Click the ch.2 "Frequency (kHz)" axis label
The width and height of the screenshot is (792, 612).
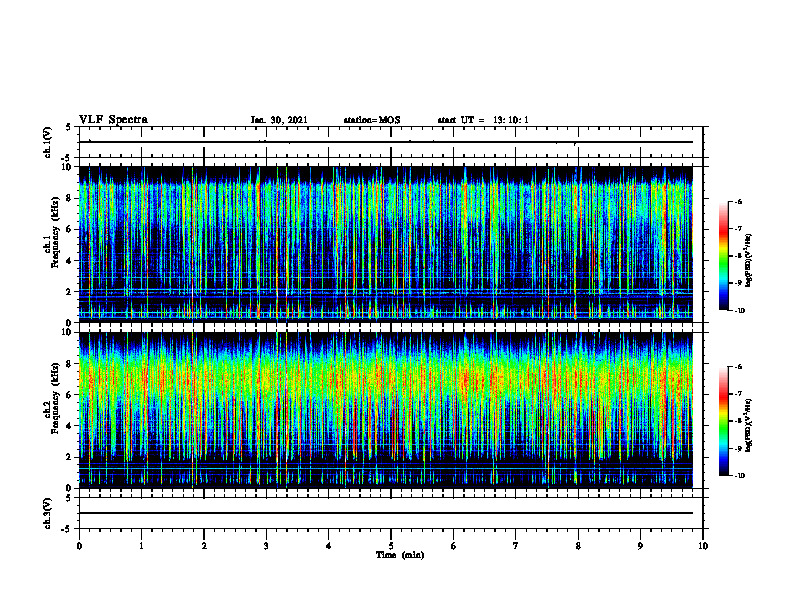(55, 398)
